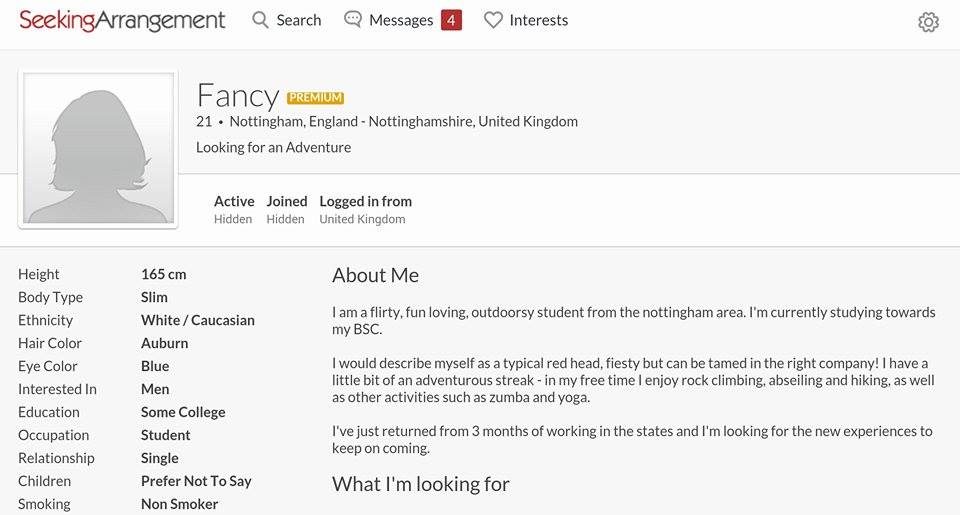Click the Active Hidden status
Image resolution: width=960 pixels, height=515 pixels.
pos(234,209)
